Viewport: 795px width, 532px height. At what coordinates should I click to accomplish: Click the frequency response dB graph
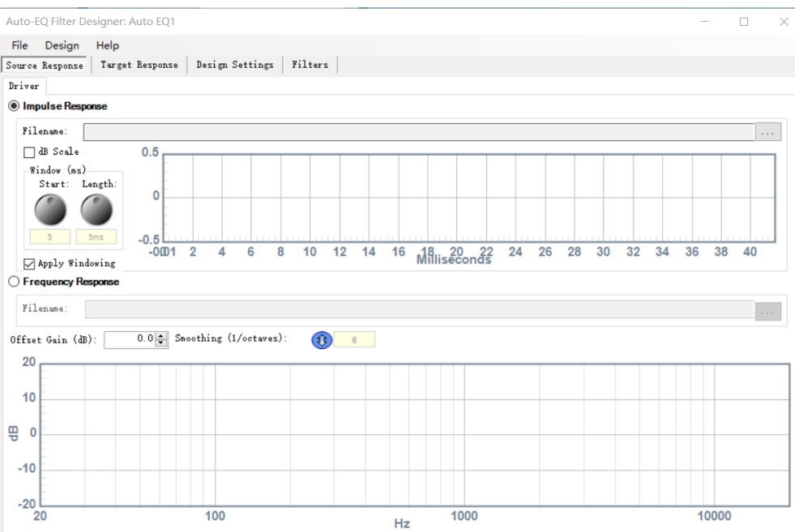coord(415,435)
